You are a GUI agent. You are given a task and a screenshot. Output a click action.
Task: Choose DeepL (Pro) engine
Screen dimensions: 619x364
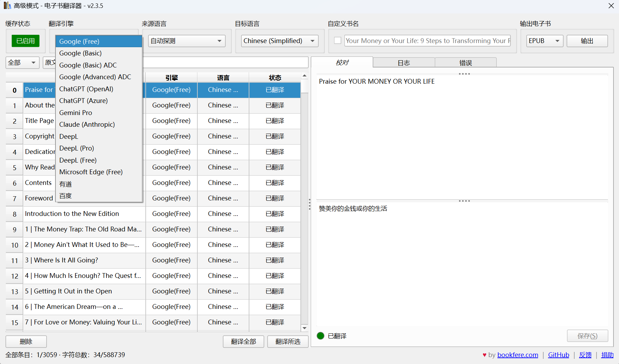click(x=99, y=148)
